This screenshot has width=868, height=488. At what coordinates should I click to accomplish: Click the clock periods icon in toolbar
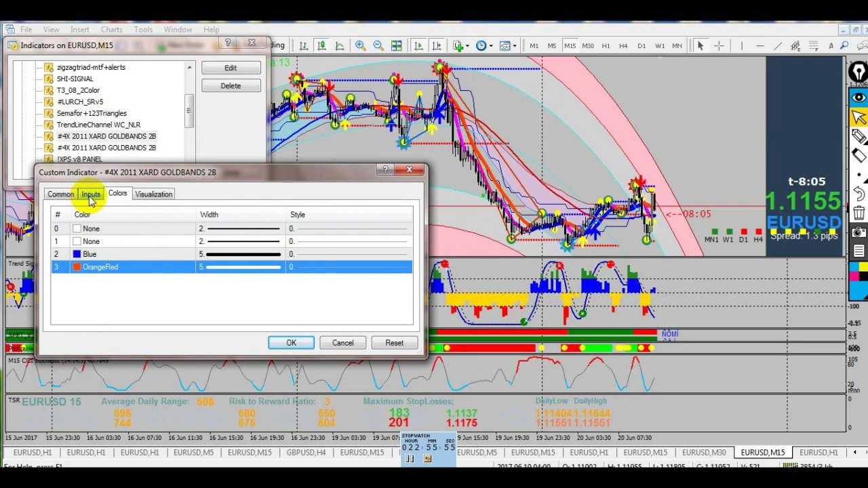481,45
